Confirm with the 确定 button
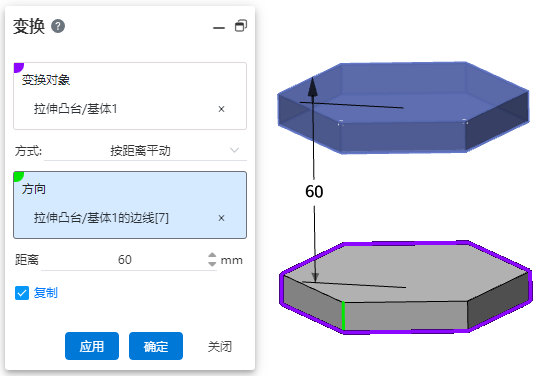The height and width of the screenshot is (376, 542). pyautogui.click(x=156, y=346)
